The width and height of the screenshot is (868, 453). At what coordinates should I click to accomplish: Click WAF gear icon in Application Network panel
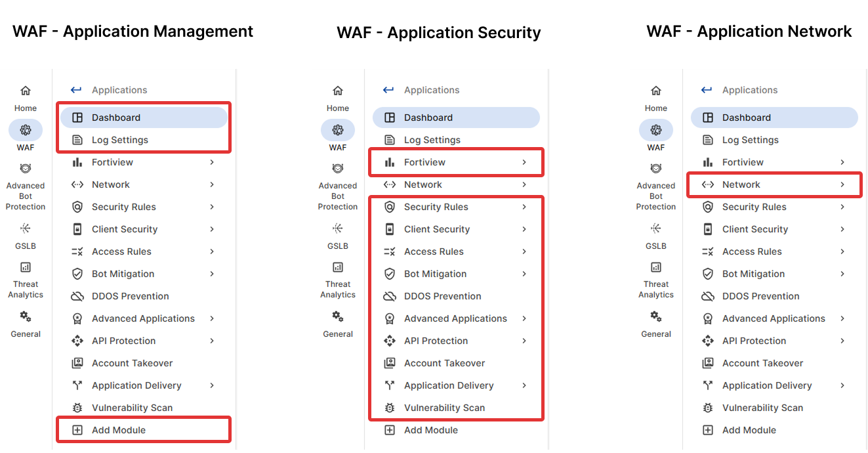(x=656, y=130)
